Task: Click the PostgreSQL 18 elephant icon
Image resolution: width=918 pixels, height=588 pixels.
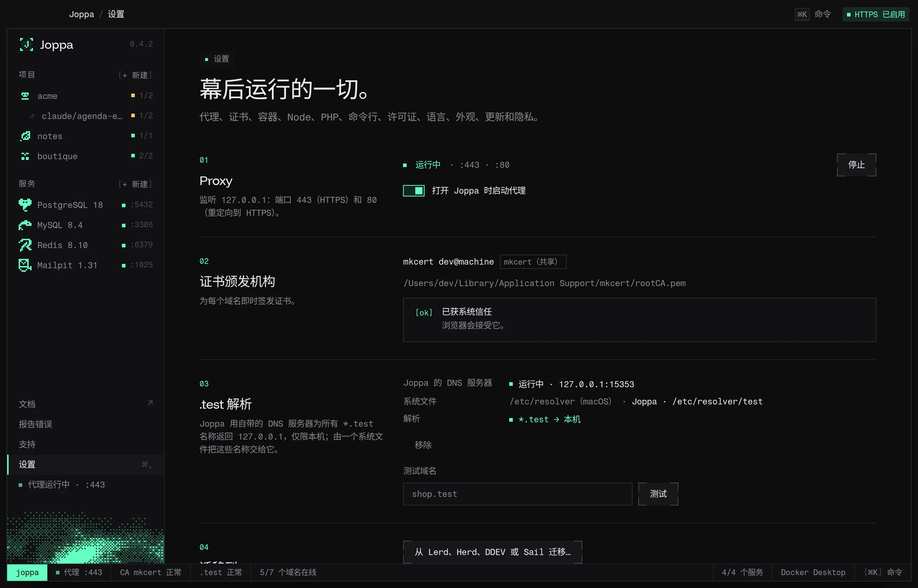Action: click(x=25, y=205)
